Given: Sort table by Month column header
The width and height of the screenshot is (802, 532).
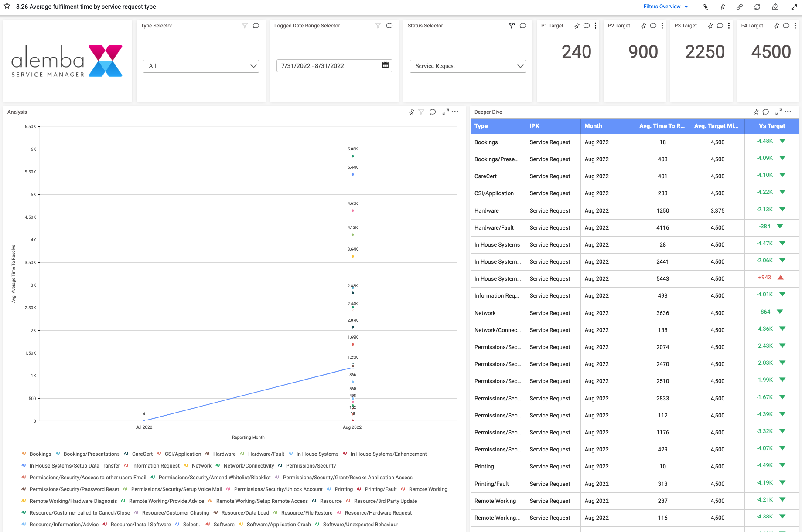Looking at the screenshot, I should pos(593,126).
